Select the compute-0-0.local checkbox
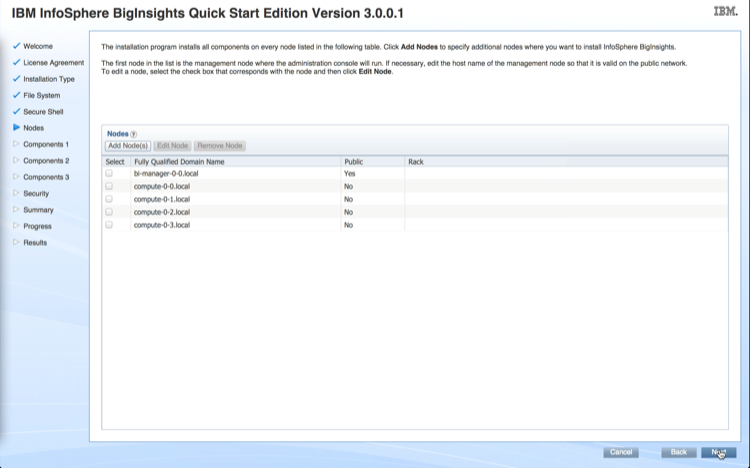750x468 pixels. pos(109,186)
